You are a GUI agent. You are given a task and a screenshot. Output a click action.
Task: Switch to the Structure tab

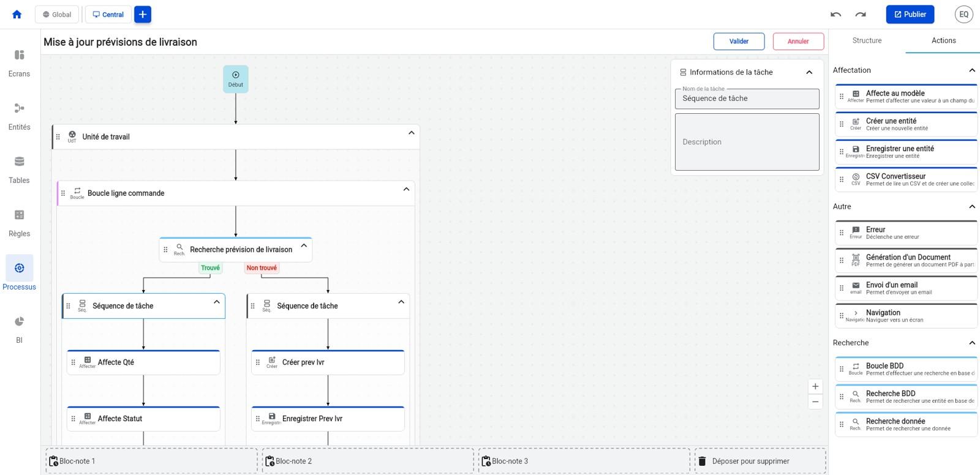tap(867, 40)
